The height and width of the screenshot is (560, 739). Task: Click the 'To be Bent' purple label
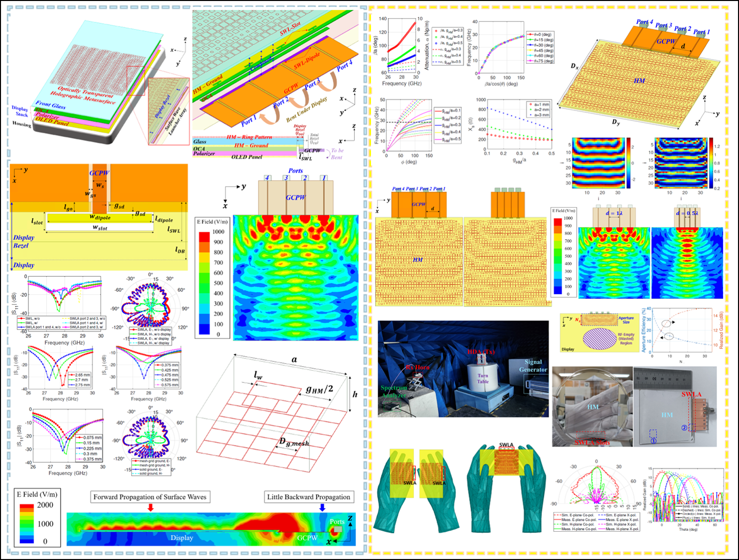pos(337,153)
